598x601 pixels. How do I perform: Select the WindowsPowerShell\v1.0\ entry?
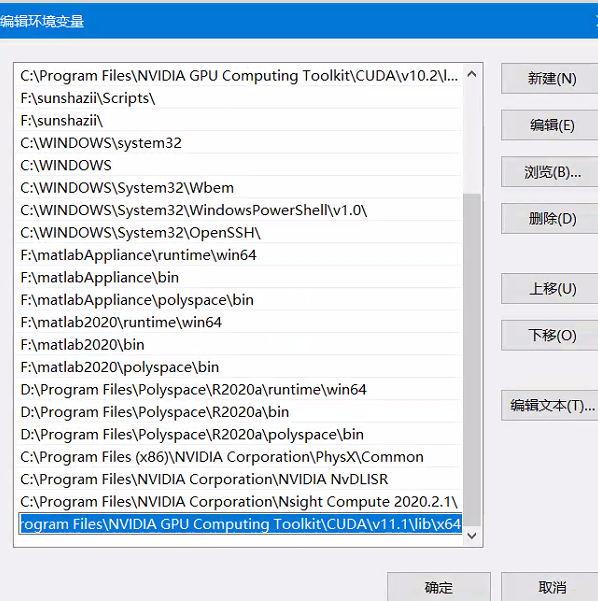[x=238, y=210]
